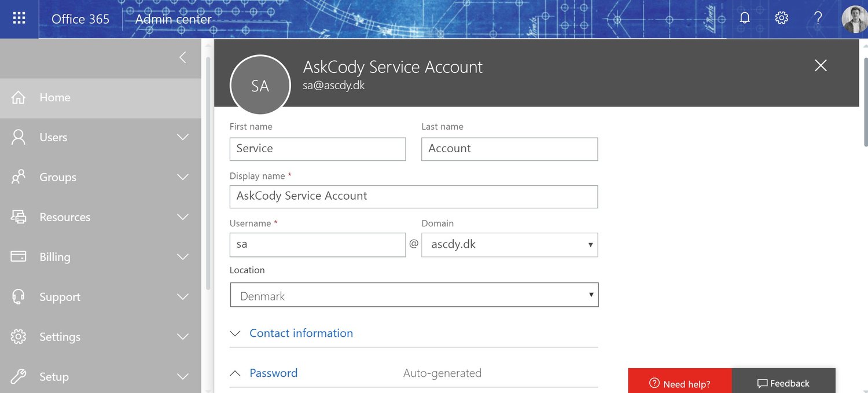Expand the Support chevron

pyautogui.click(x=183, y=297)
